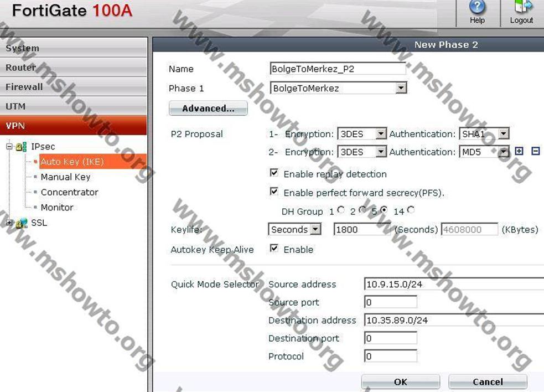544x392 pixels.
Task: Click the SSL VPN icon
Action: 22,223
